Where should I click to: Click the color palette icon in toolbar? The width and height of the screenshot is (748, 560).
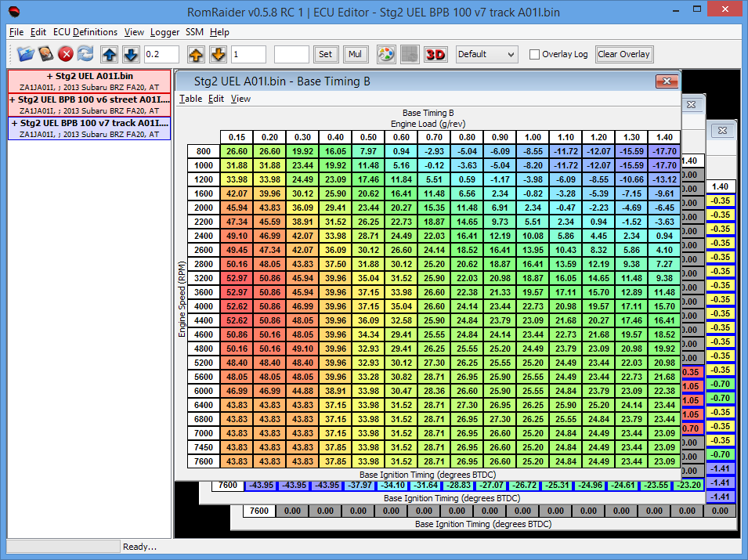[386, 54]
